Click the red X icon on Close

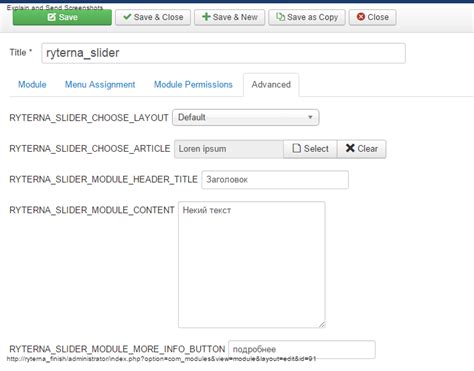point(361,17)
